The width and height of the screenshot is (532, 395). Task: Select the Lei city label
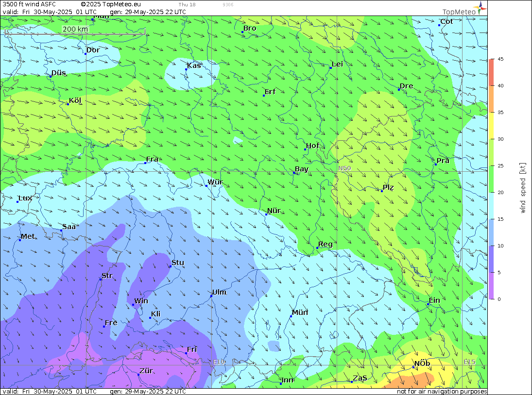(337, 65)
